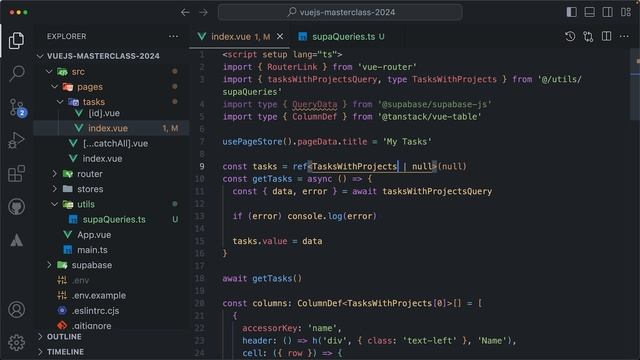The image size is (640, 360).
Task: Open the Manage gear menu
Action: 16,342
